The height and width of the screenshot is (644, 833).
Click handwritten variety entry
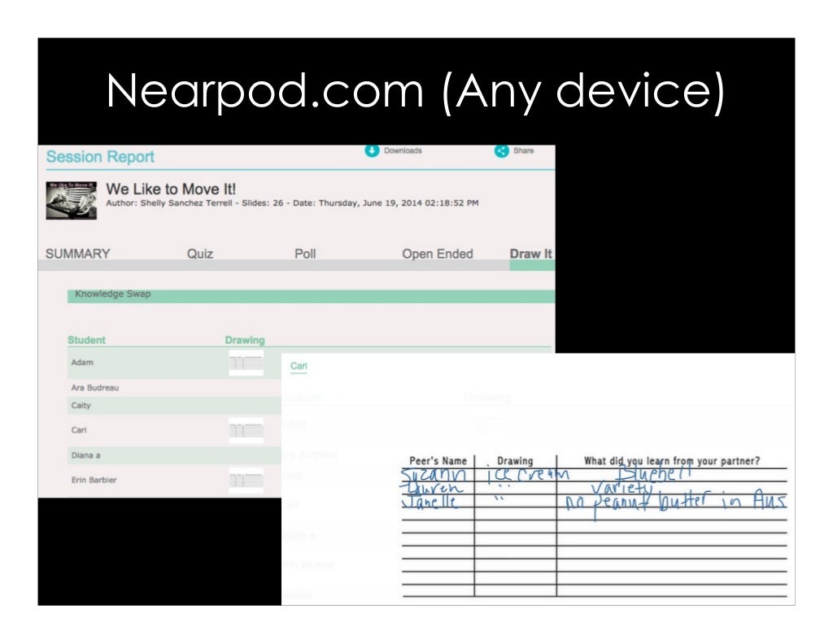click(621, 488)
